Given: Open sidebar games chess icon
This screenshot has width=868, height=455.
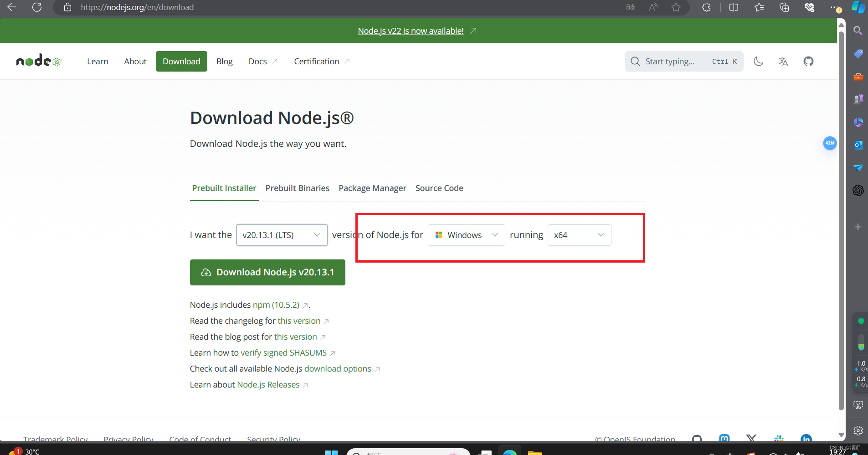Looking at the screenshot, I should point(858,99).
